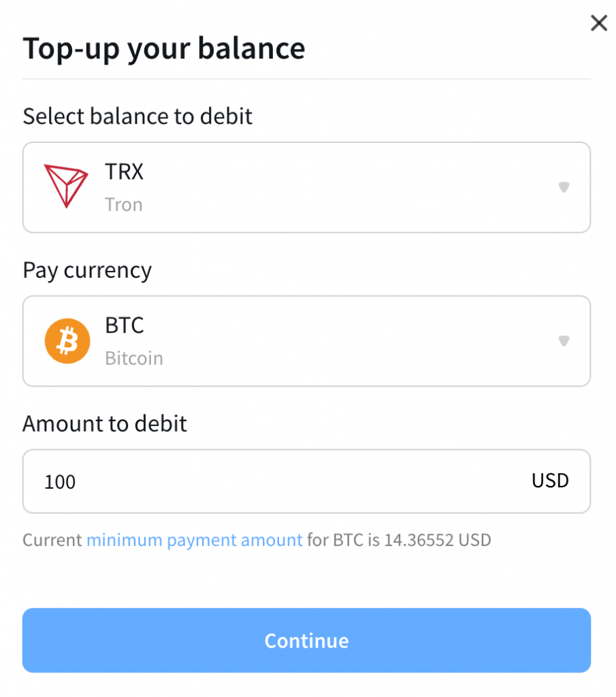The height and width of the screenshot is (697, 616).
Task: Click the "Bitcoin" subtitle under BTC
Action: [x=134, y=358]
